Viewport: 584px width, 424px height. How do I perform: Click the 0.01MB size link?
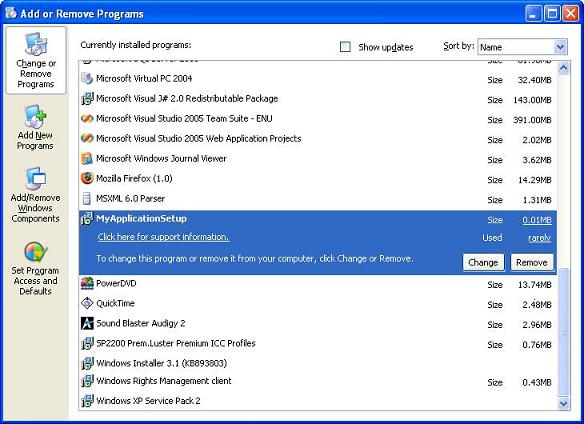537,220
